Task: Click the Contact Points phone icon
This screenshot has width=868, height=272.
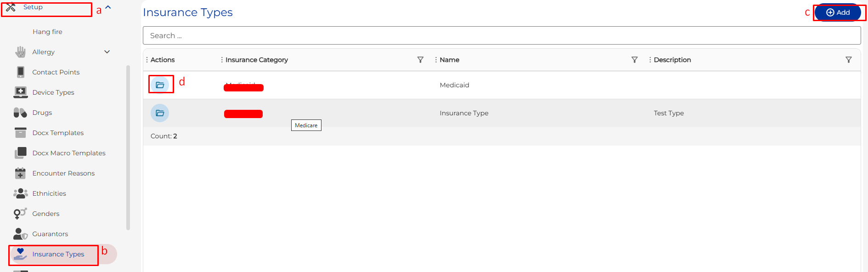Action: point(21,72)
